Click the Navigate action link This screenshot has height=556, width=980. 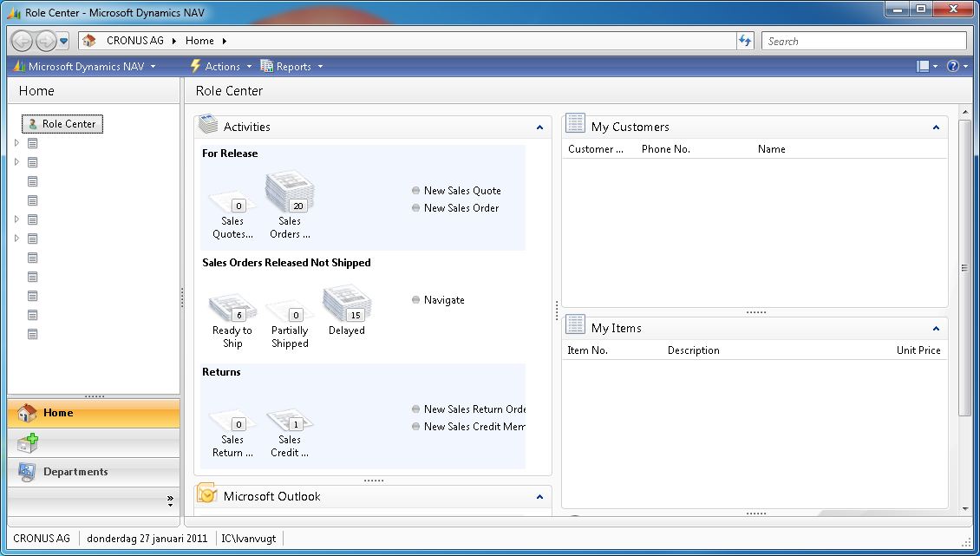[444, 300]
